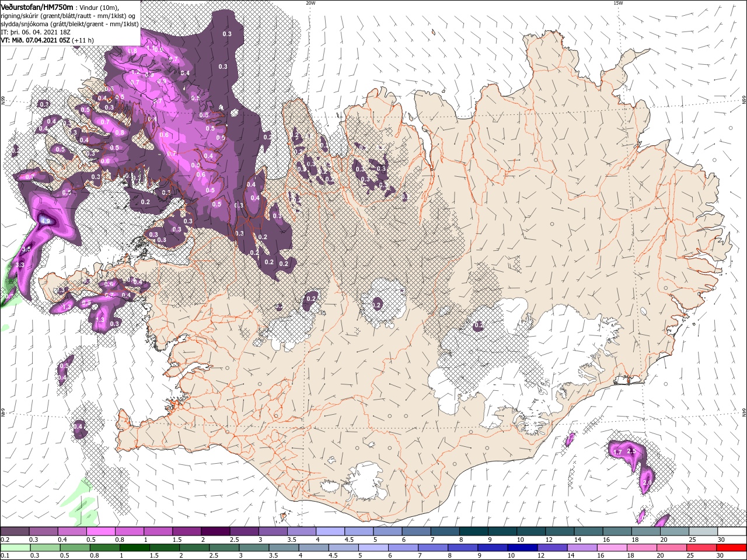Pick lower legend swatch between 10 and 12

522,548
